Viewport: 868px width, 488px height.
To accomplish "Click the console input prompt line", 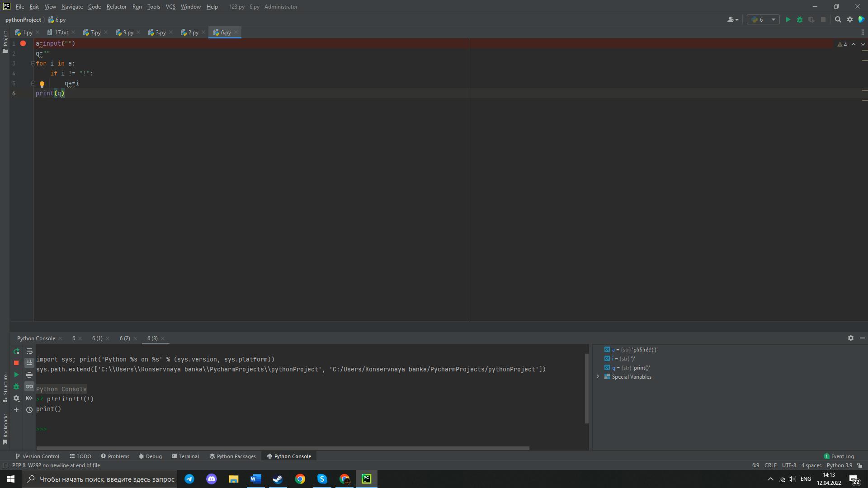I will click(310, 429).
